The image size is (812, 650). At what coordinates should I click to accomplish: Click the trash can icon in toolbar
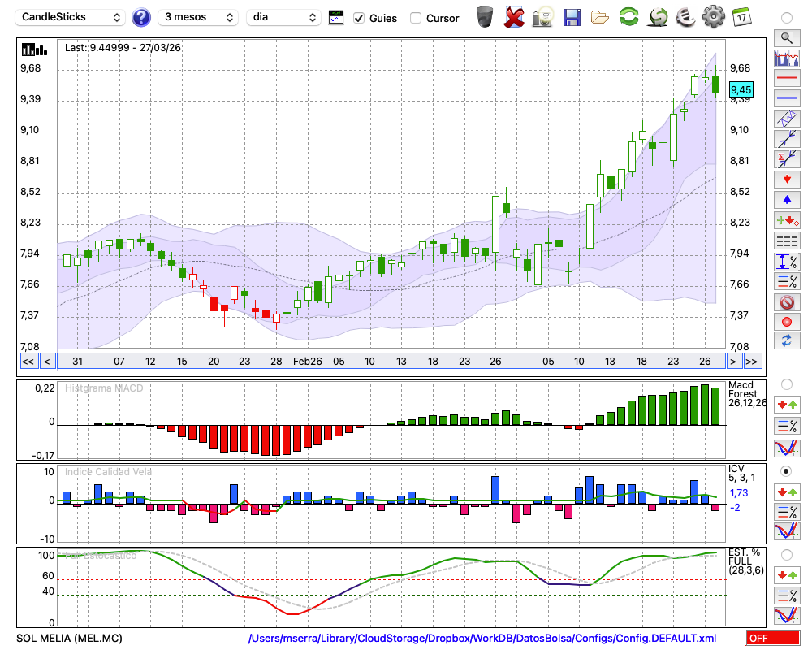click(x=485, y=17)
